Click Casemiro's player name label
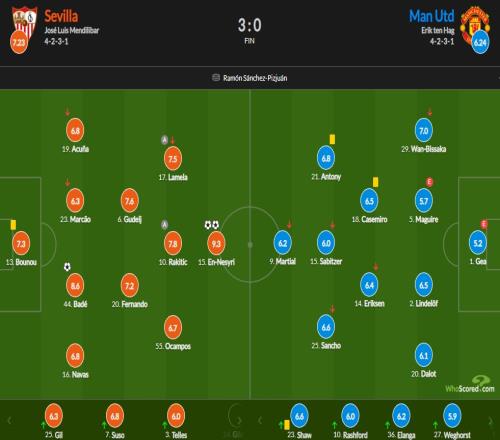Image resolution: width=500 pixels, height=440 pixels. pyautogui.click(x=369, y=219)
